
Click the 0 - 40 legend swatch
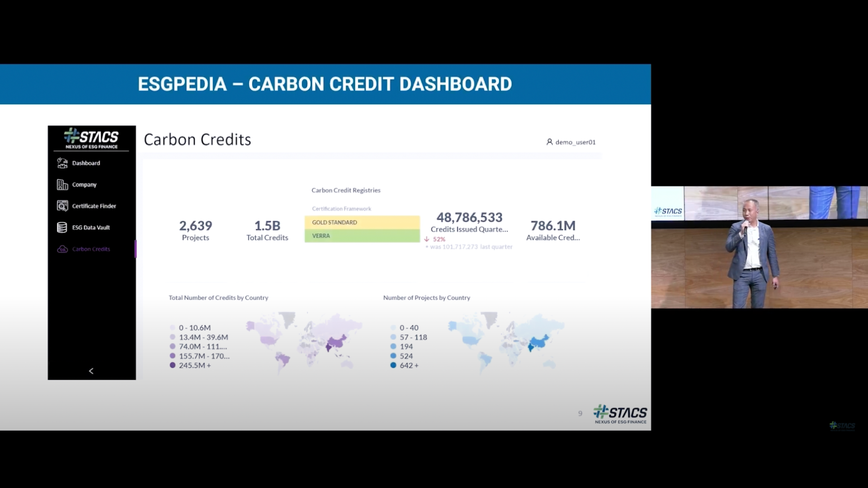(393, 328)
